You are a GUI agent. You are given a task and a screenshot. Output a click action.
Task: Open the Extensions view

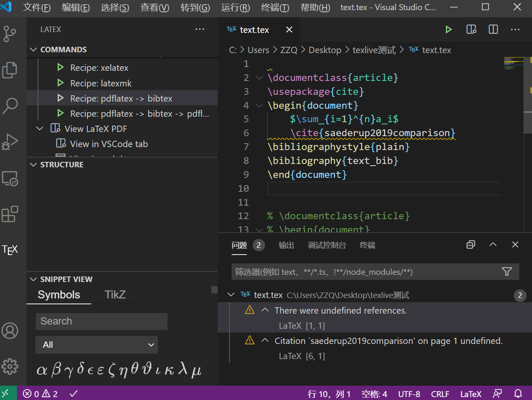(x=10, y=214)
